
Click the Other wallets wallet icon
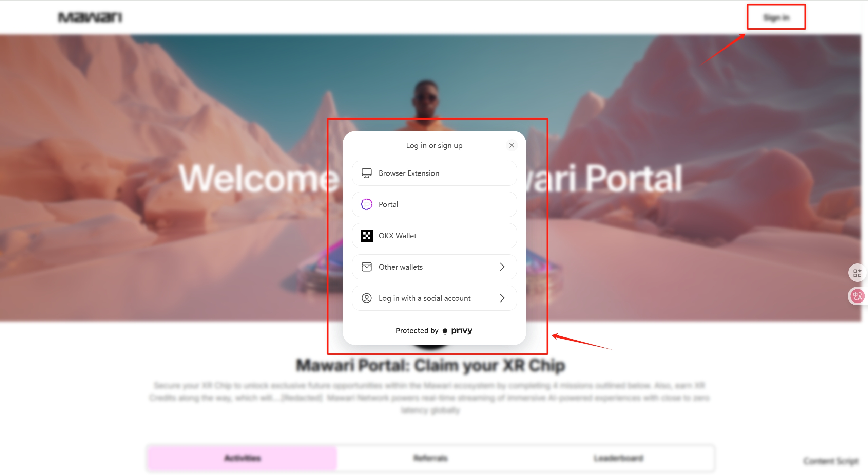[x=366, y=267]
